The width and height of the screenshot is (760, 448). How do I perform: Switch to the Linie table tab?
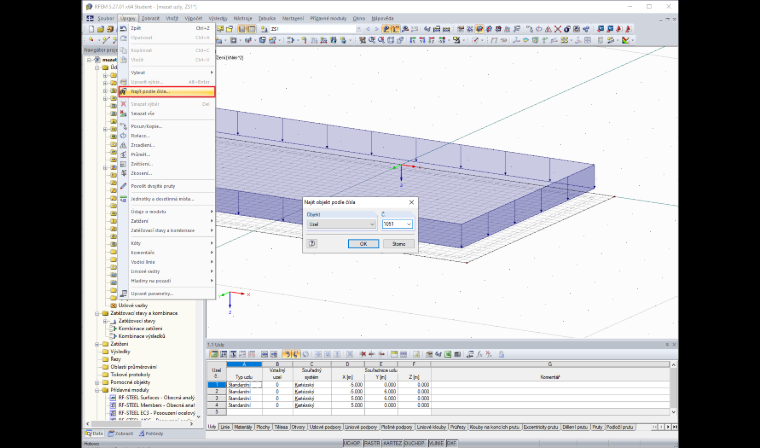225,427
